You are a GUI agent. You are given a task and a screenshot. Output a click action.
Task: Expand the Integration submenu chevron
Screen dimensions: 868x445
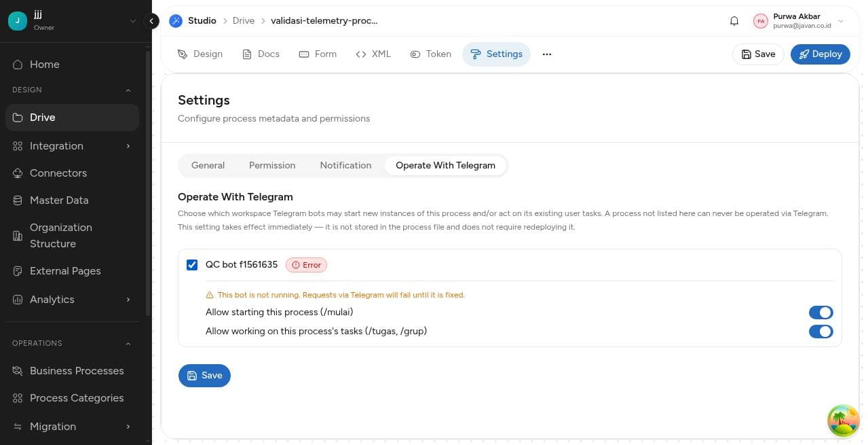click(128, 146)
